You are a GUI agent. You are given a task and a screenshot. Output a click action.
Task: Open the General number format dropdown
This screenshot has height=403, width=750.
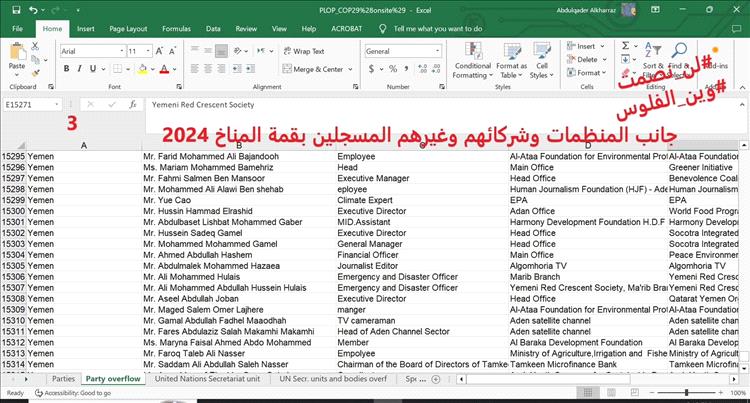click(437, 51)
